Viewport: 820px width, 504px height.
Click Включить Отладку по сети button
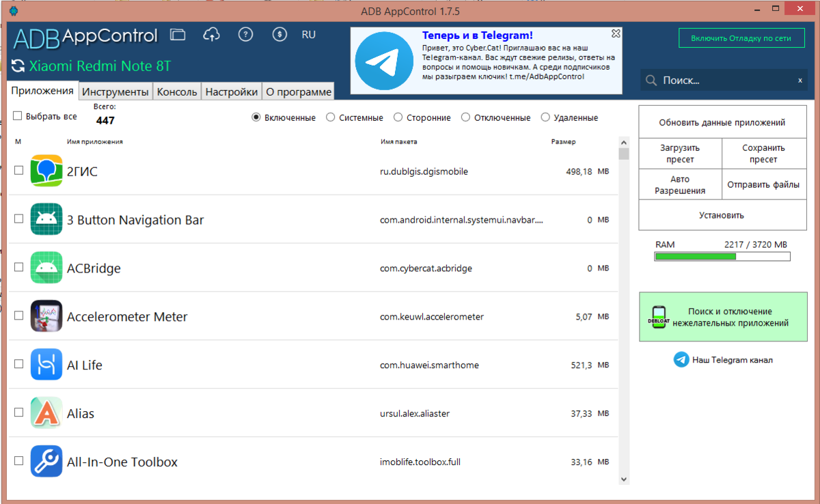click(x=741, y=38)
